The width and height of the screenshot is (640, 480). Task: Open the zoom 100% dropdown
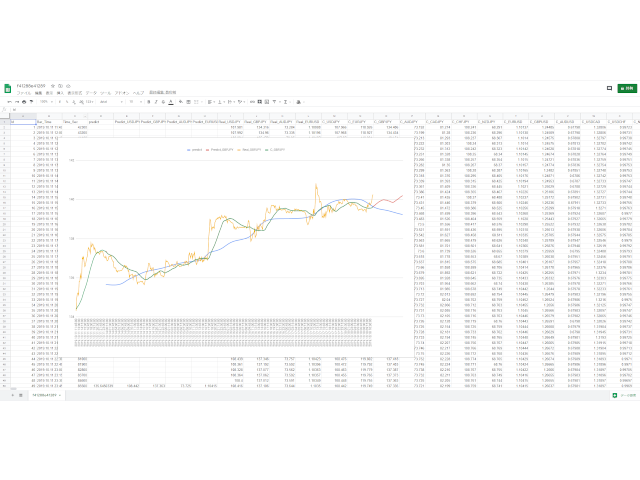point(46,102)
